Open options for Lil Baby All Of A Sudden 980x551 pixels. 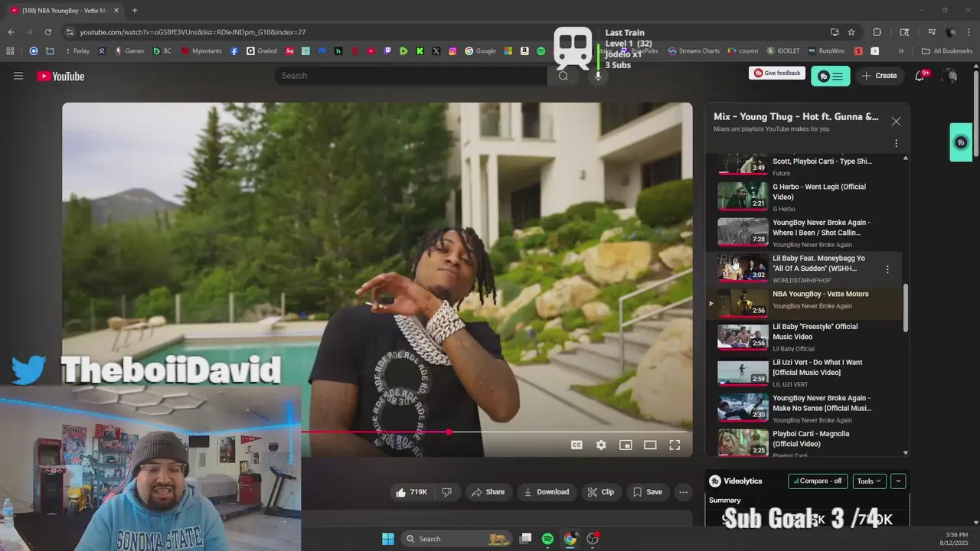click(887, 269)
